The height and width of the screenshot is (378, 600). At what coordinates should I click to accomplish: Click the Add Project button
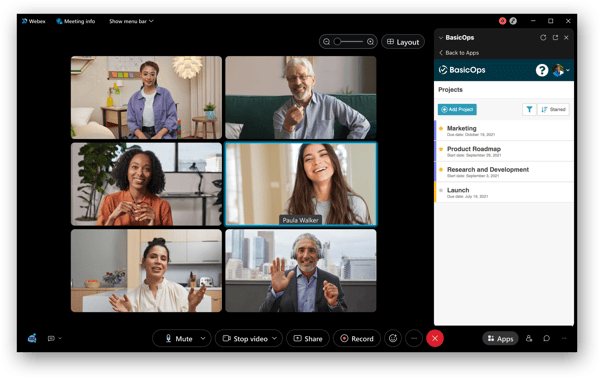[457, 109]
